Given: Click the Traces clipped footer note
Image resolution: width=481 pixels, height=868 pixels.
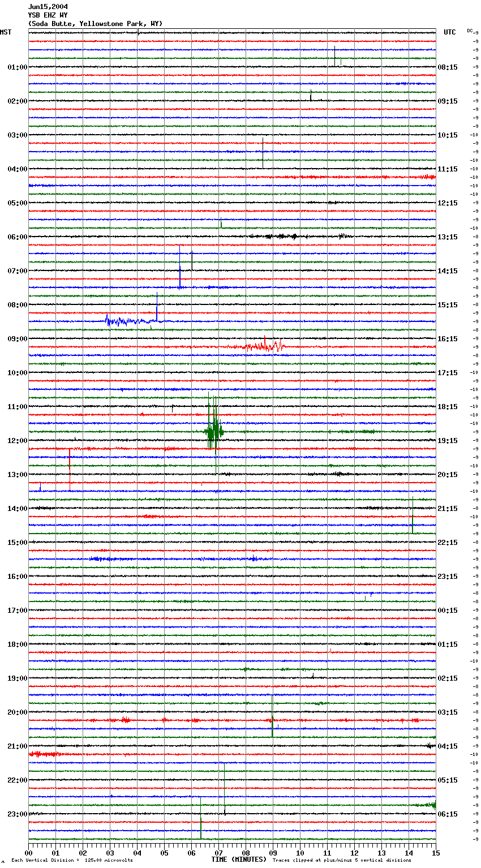Looking at the screenshot, I should click(x=342, y=861).
